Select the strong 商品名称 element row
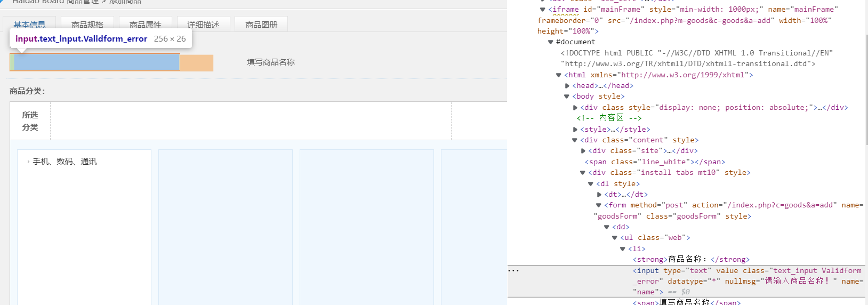This screenshot has width=868, height=305. pos(691,260)
